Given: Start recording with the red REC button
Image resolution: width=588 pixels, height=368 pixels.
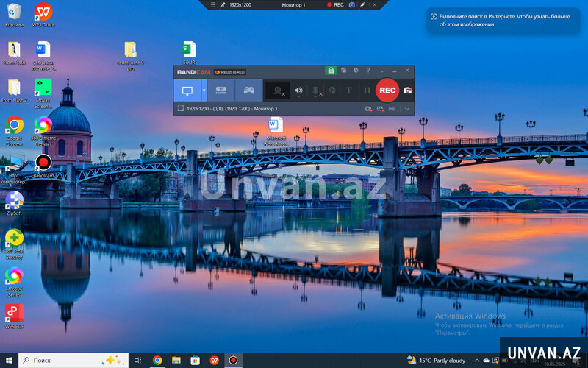Looking at the screenshot, I should coord(387,90).
